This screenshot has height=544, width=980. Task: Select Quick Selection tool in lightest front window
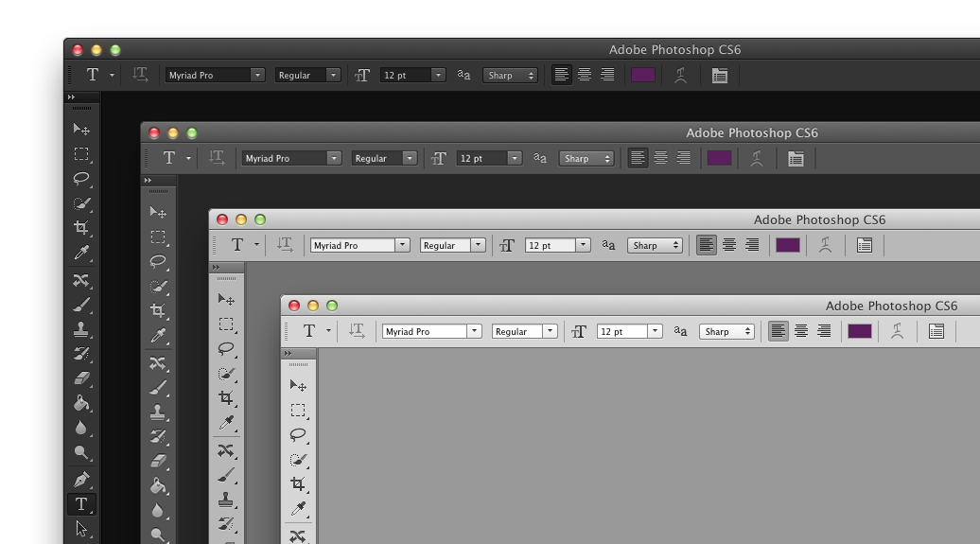coord(298,460)
